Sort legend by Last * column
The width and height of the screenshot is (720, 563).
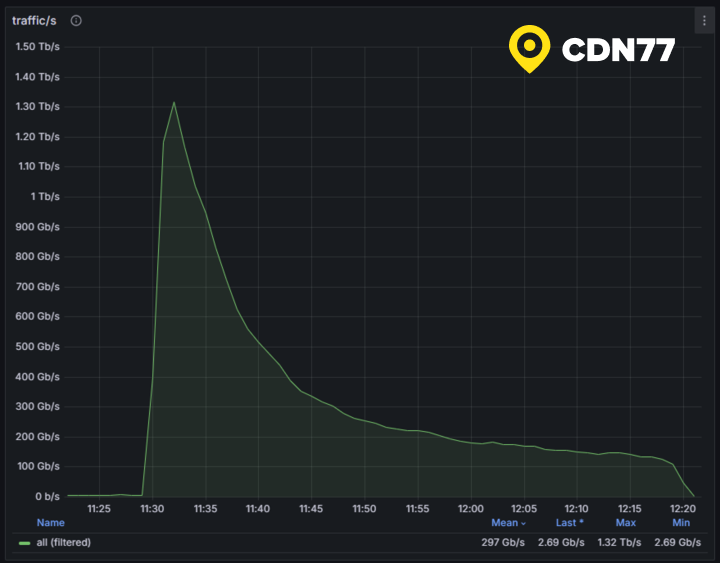[x=569, y=523]
